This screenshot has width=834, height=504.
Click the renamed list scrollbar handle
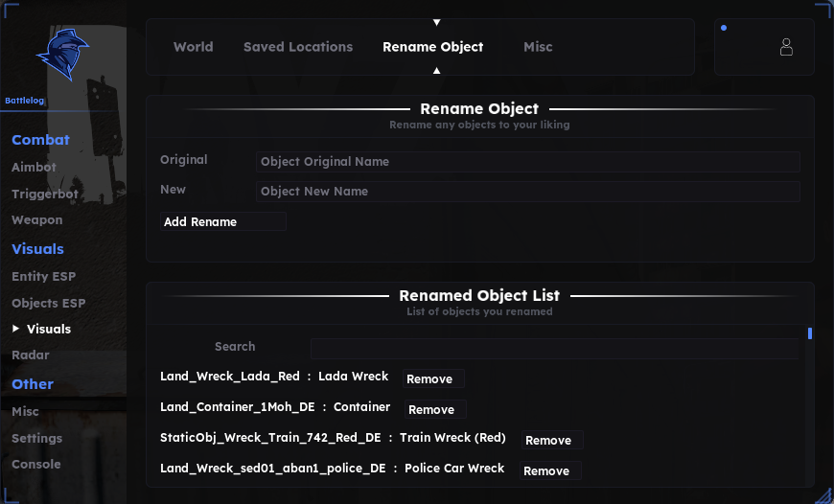(809, 333)
